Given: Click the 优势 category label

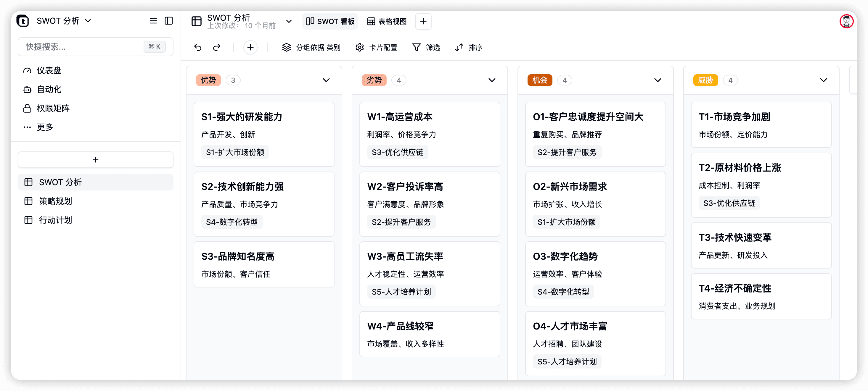Looking at the screenshot, I should 208,80.
